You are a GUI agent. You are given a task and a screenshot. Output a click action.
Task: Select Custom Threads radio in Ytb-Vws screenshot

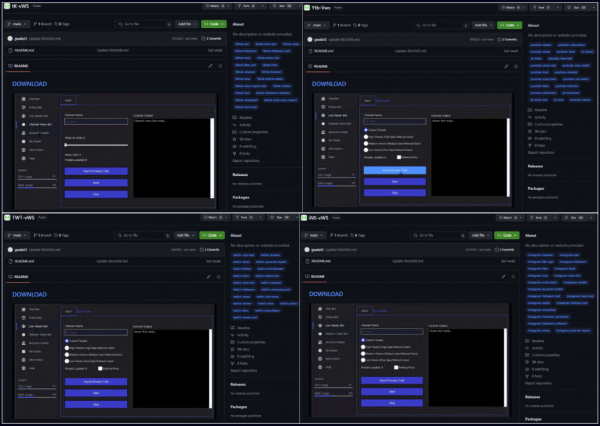364,129
